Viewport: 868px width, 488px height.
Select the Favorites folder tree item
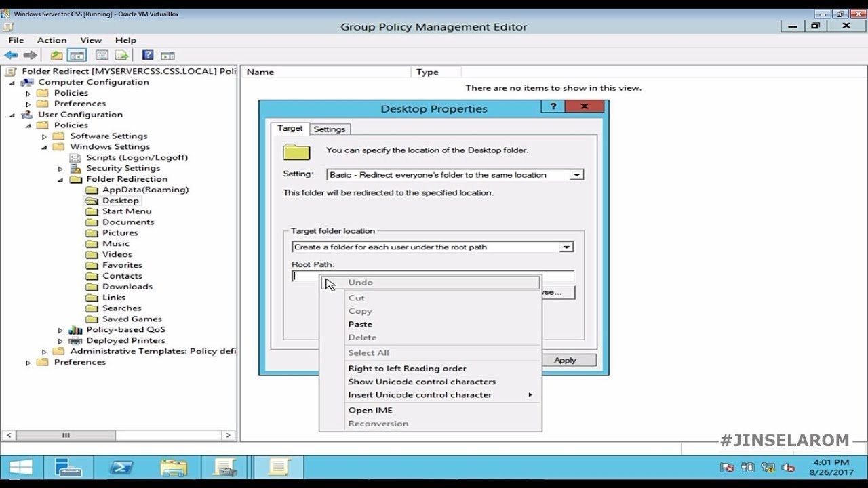pos(122,265)
